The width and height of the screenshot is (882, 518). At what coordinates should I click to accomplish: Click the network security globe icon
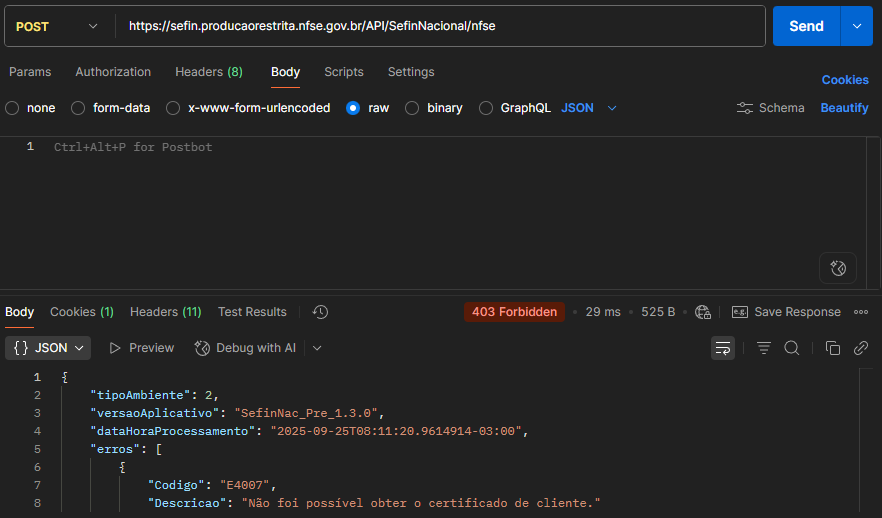click(x=703, y=312)
